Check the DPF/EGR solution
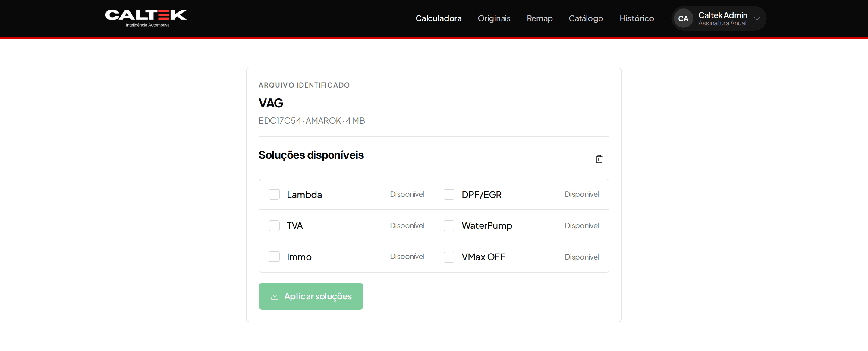Viewport: 868px width, 351px height. click(x=449, y=194)
